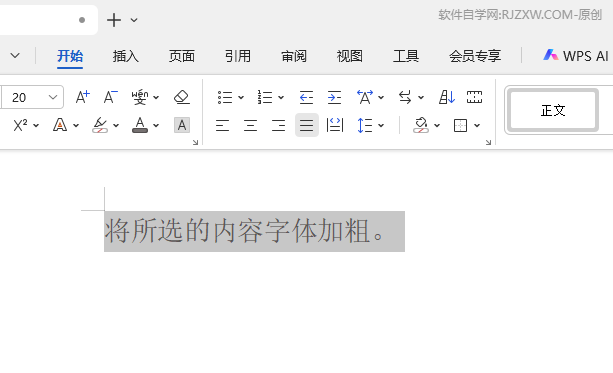Expand numbered list dropdown arrow
613x373 pixels.
[281, 97]
